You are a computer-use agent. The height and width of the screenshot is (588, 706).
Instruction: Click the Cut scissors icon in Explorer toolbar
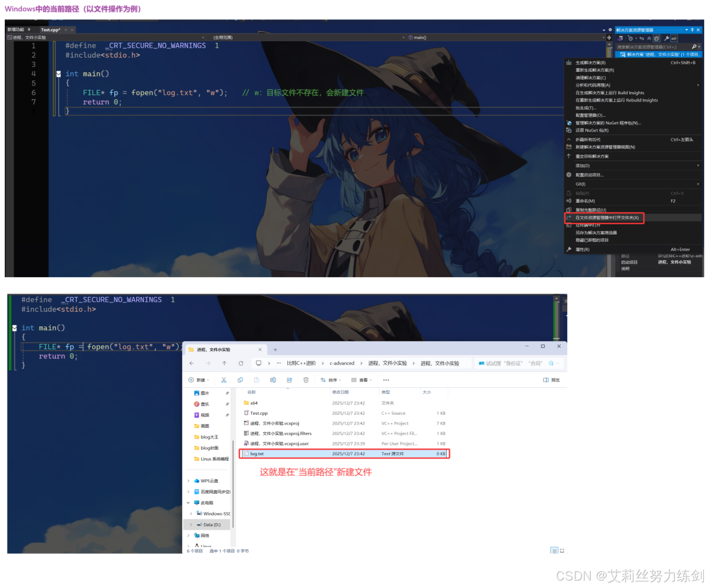(224, 380)
